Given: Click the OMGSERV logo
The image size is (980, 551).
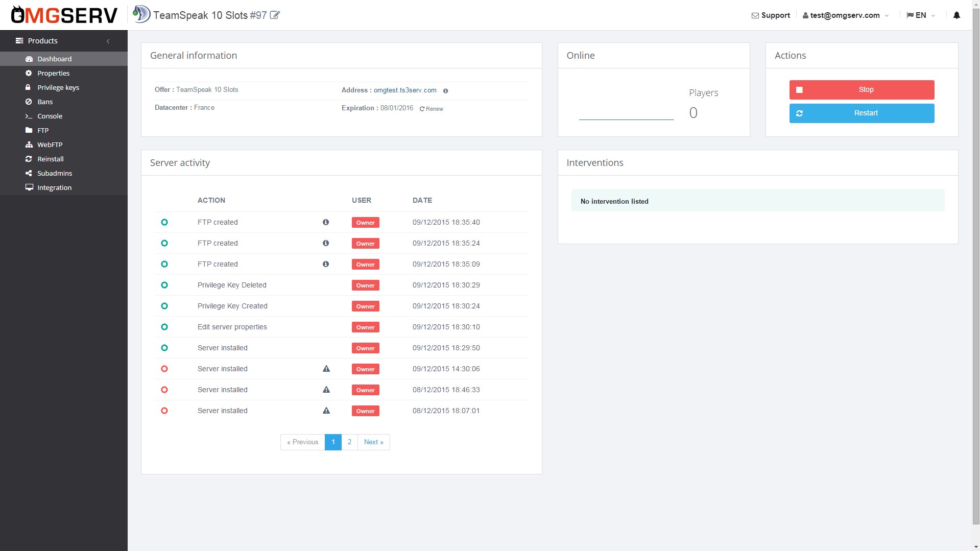Looking at the screenshot, I should 64,15.
